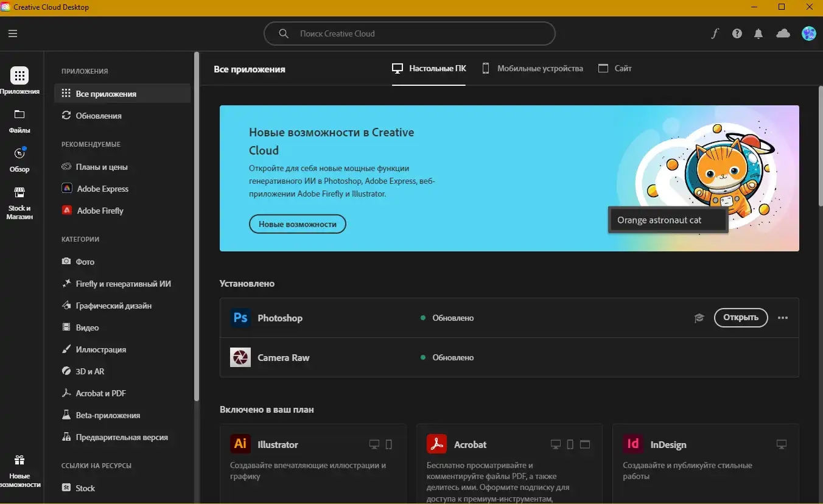Open the notifications bell icon
The width and height of the screenshot is (823, 504).
[x=758, y=34]
